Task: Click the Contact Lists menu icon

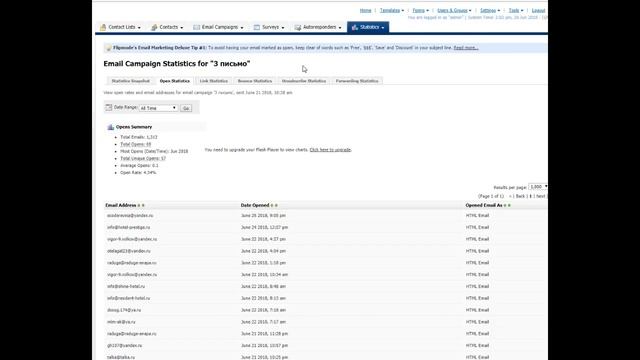Action: point(103,27)
